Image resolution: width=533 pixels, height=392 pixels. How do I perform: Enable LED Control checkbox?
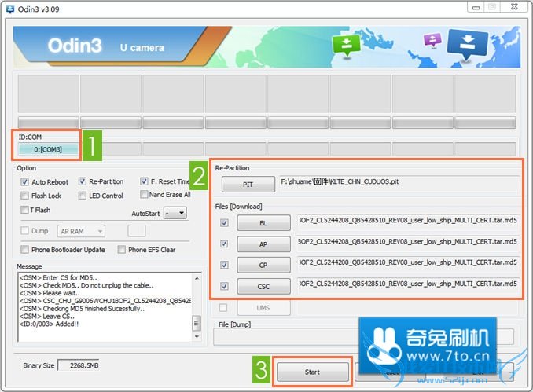[82, 196]
